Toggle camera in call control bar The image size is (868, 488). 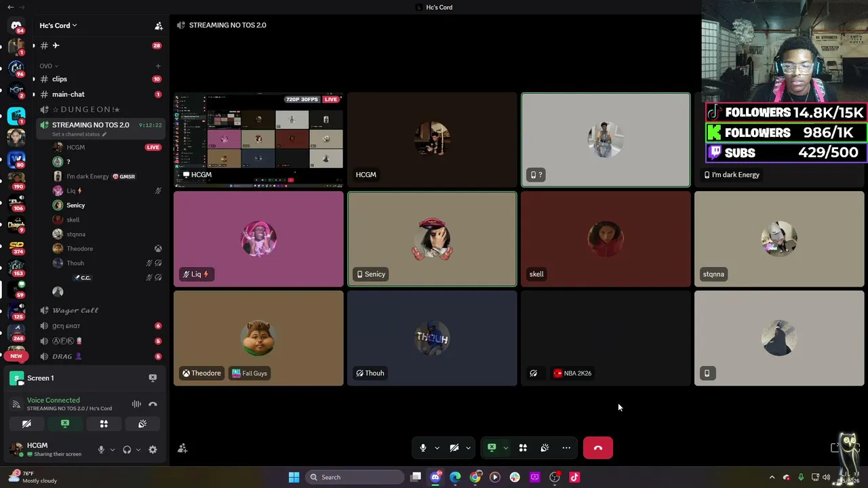454,448
